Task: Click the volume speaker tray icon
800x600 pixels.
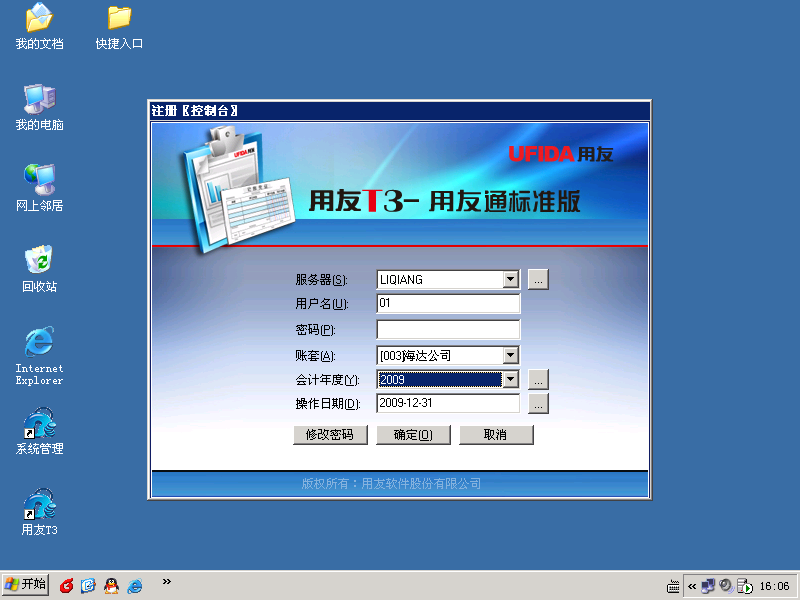Action: coord(726,586)
